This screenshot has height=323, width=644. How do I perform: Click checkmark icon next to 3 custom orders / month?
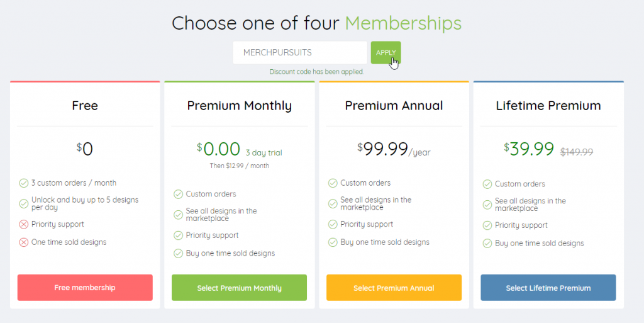point(24,183)
